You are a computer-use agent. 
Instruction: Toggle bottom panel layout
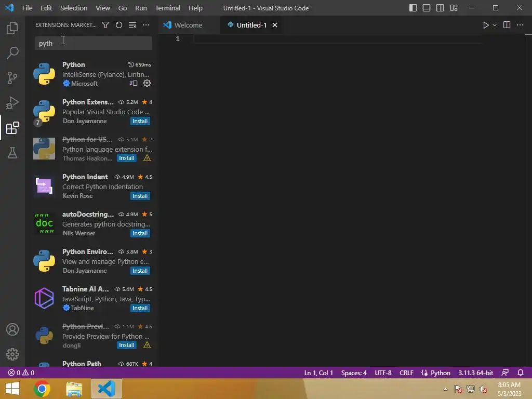(427, 8)
